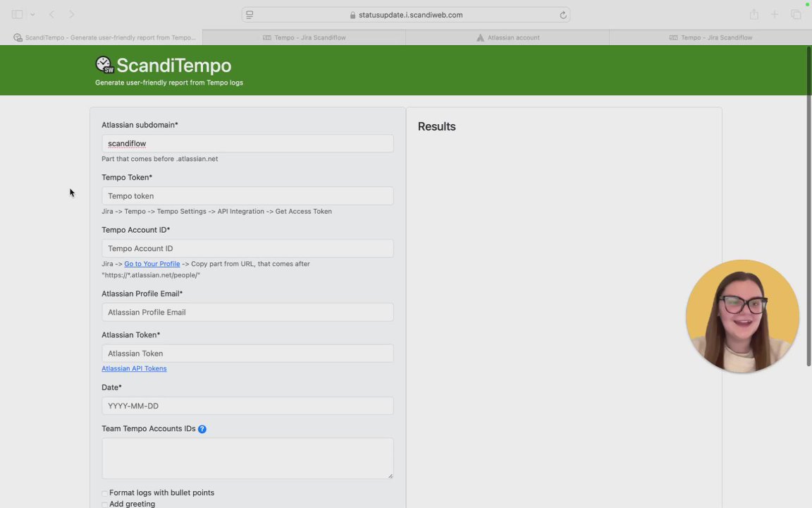Focus the Team Tempo Accounts IDs textarea
The image size is (812, 508).
click(247, 458)
